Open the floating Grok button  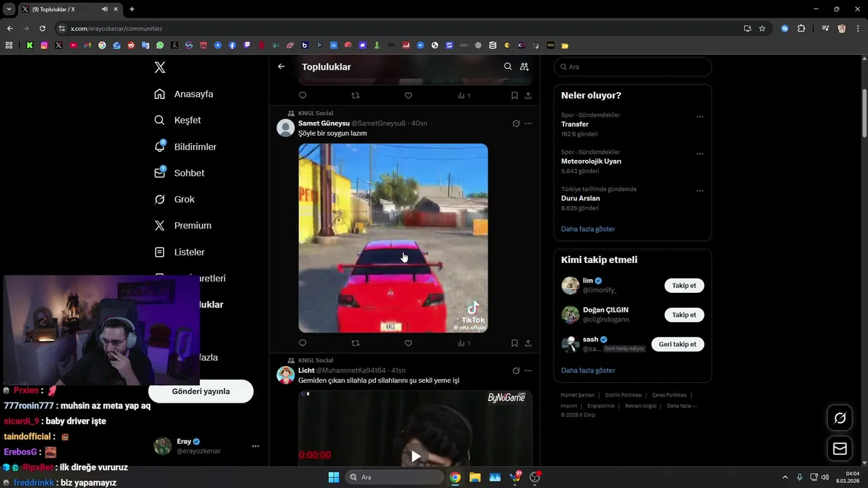click(840, 418)
